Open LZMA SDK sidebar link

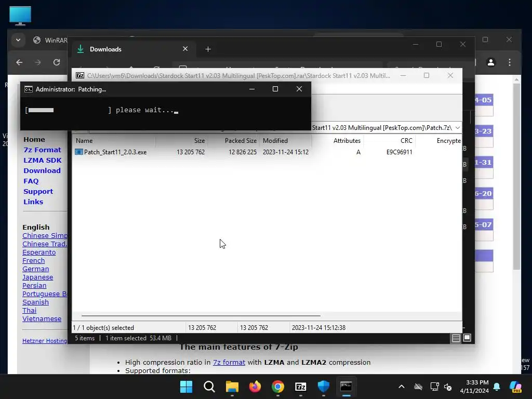pos(43,160)
